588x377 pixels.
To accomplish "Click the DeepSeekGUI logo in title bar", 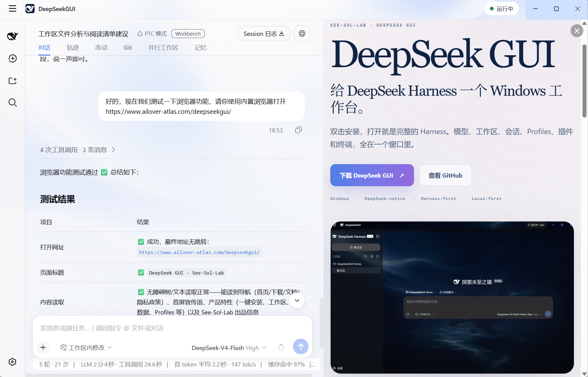I will (x=30, y=9).
